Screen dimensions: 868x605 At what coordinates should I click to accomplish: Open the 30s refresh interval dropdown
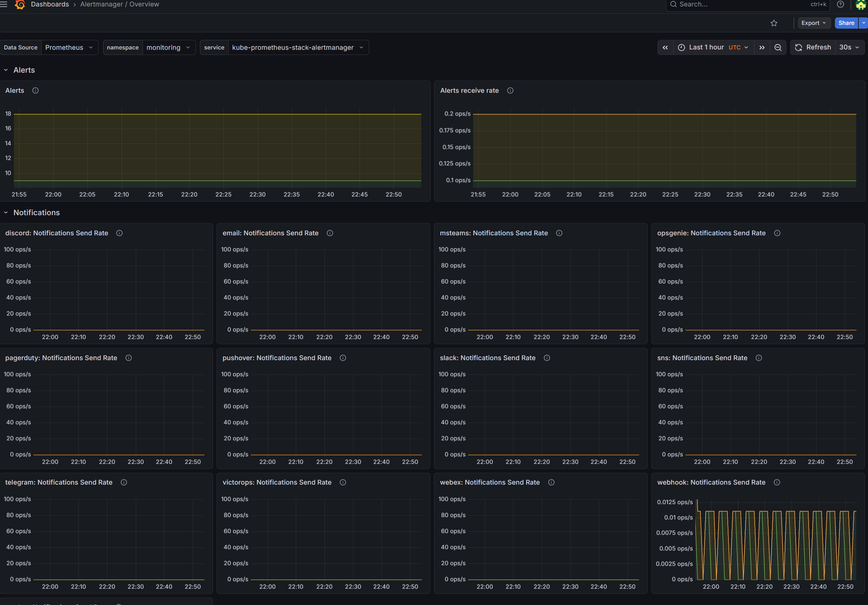[x=849, y=48]
